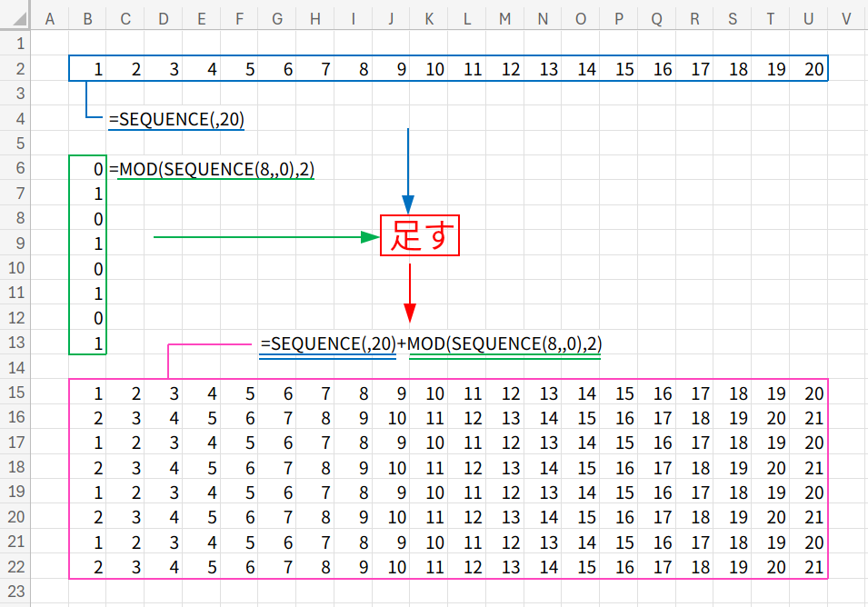Click column K header
Screen dimensions: 868x607
tap(428, 19)
